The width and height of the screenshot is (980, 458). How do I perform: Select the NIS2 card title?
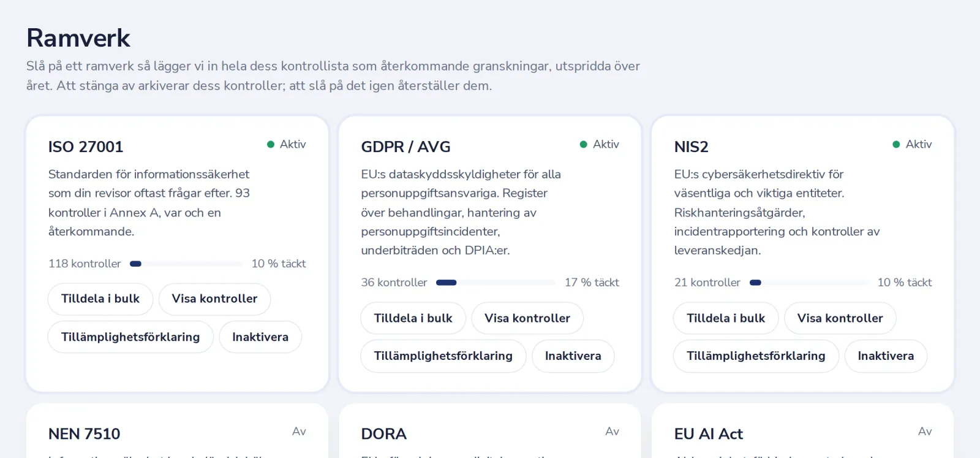(x=691, y=147)
